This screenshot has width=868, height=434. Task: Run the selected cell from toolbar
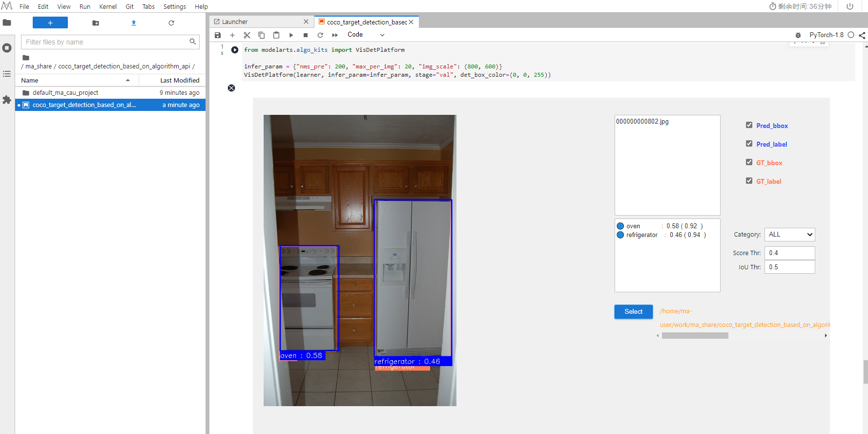coord(291,35)
